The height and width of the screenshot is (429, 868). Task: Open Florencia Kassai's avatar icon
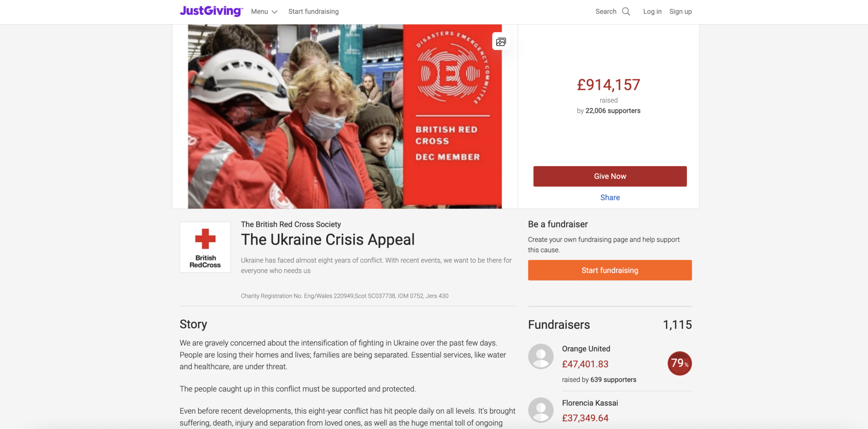click(x=541, y=410)
